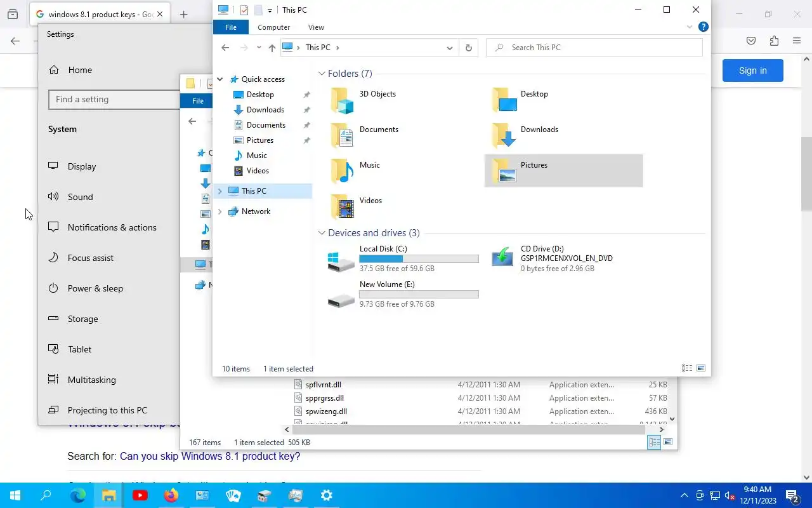The image size is (812, 508).
Task: Expand This PC in navigation pane
Action: (220, 191)
